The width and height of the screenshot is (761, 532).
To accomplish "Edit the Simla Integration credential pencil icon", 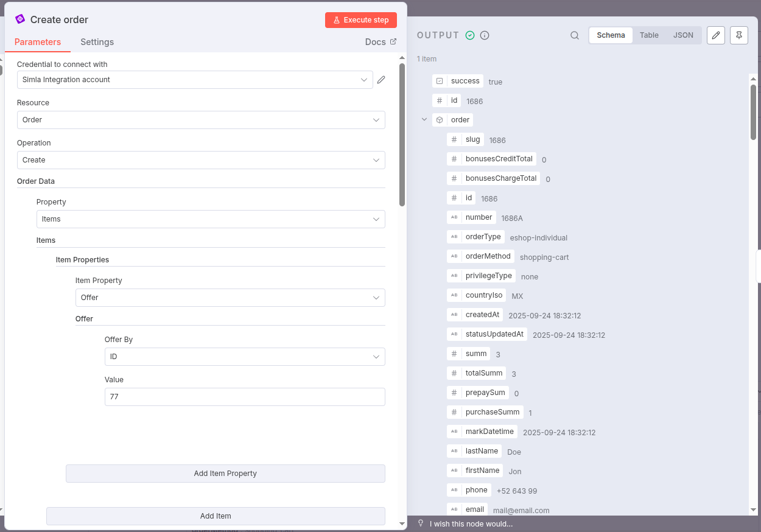I will (x=381, y=80).
